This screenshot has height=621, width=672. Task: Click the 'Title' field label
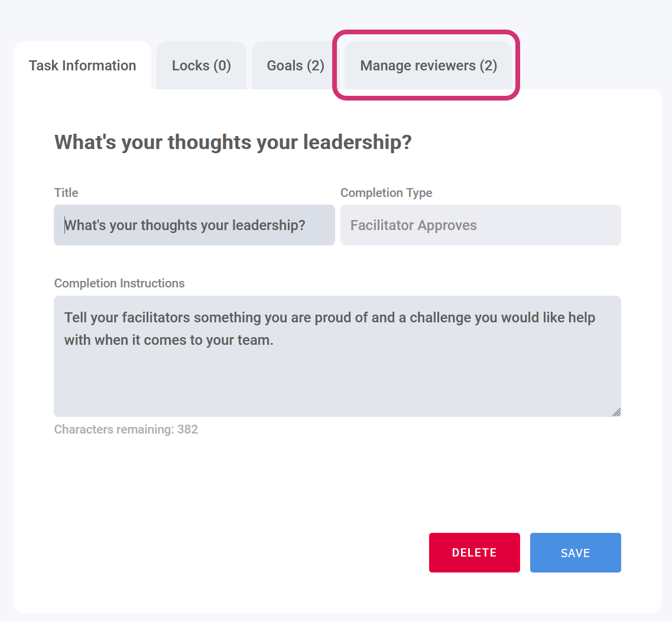click(x=66, y=193)
